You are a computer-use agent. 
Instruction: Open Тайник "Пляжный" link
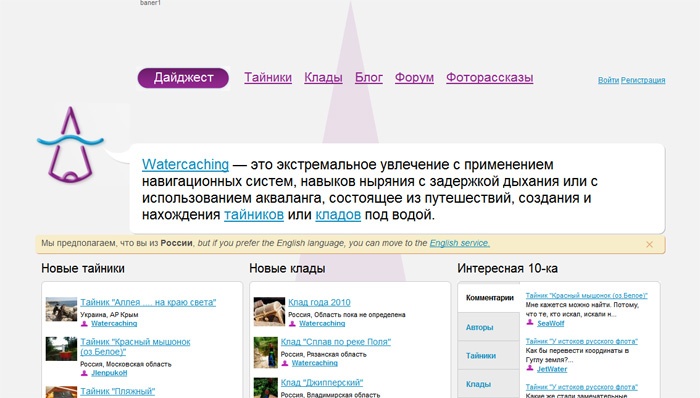118,391
